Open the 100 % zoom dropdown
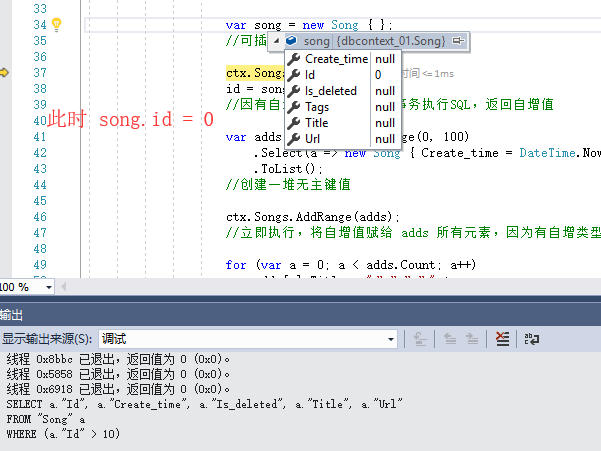The width and height of the screenshot is (601, 451). (48, 287)
